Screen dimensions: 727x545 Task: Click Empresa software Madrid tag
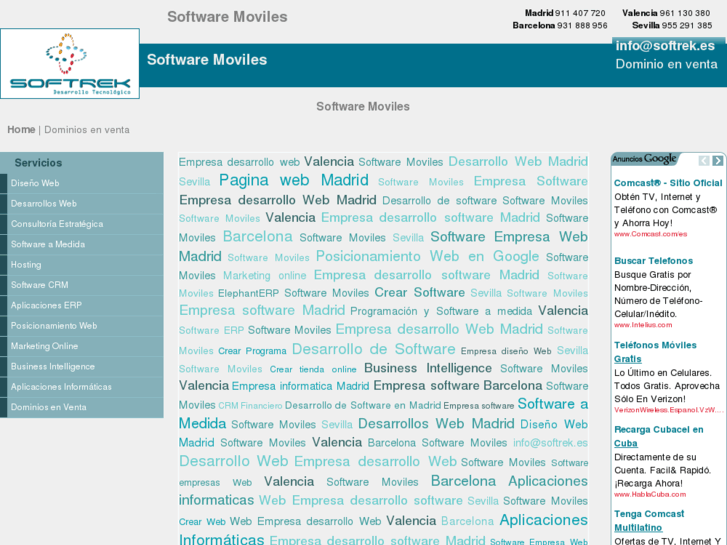click(x=262, y=310)
